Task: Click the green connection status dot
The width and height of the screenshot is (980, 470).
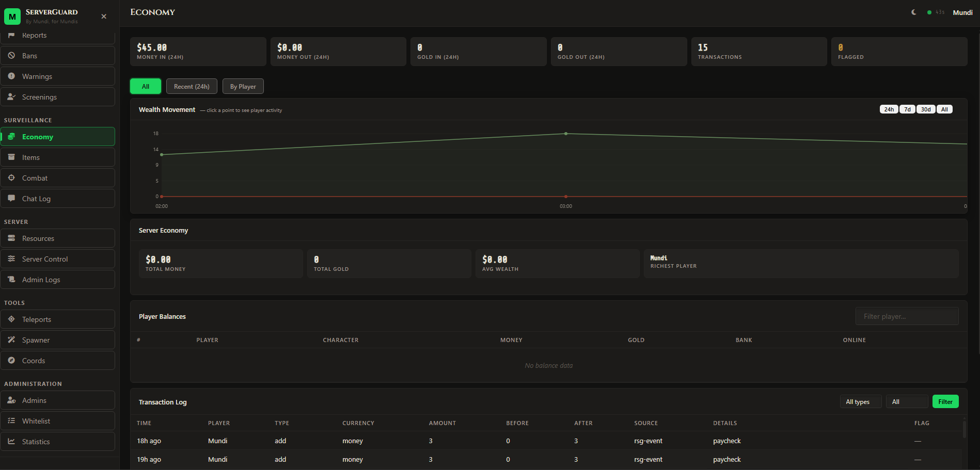Action: pyautogui.click(x=929, y=12)
